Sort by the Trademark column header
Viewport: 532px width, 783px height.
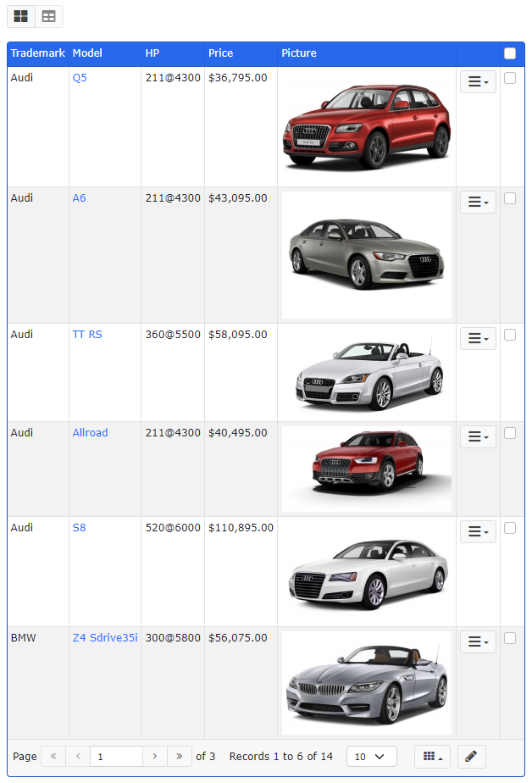[37, 53]
